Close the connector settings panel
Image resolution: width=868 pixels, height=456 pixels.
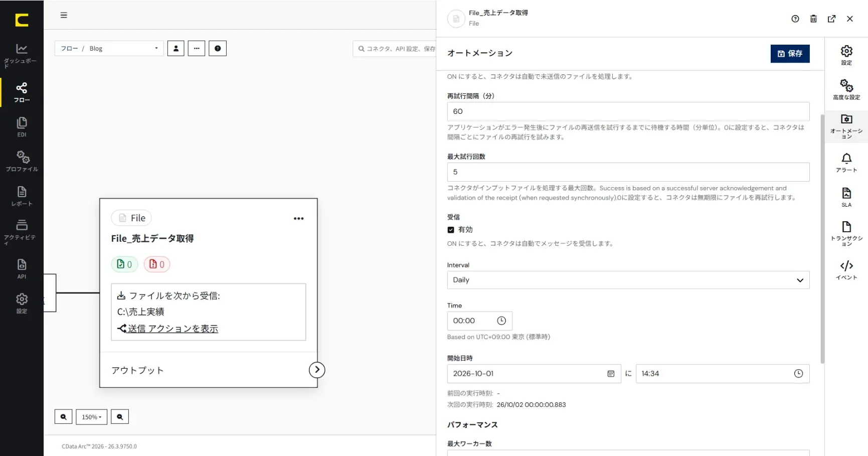click(849, 19)
